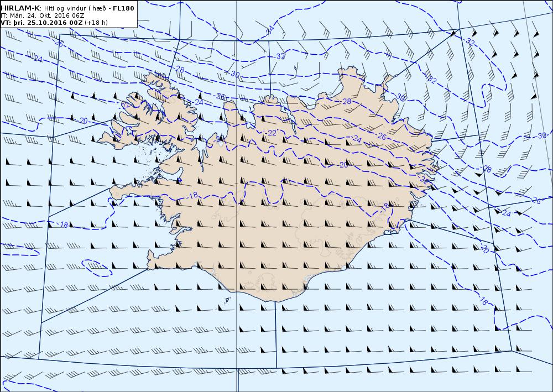Image resolution: width=553 pixels, height=392 pixels.
Task: Select the FL180 flight level label
Action: tap(123, 8)
